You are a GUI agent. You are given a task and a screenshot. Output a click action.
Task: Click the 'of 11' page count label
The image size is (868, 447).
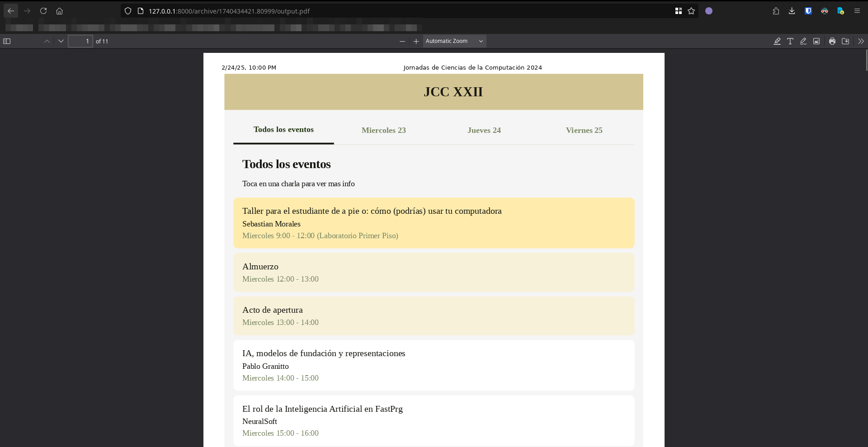pyautogui.click(x=102, y=41)
